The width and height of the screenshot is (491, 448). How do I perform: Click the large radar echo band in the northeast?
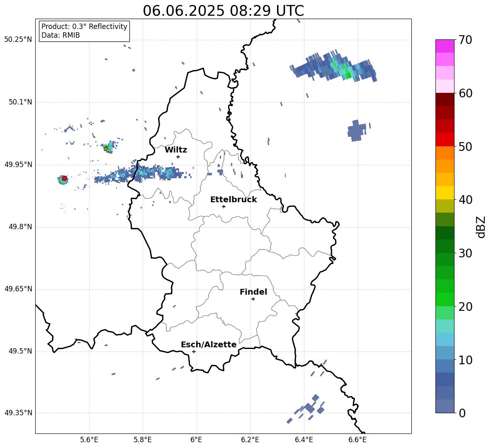point(334,66)
